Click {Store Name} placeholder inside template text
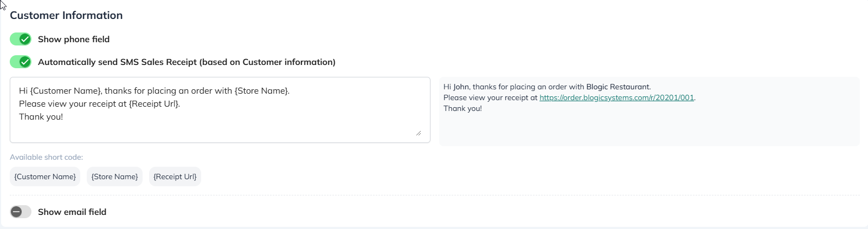This screenshot has height=229, width=868. tap(261, 91)
